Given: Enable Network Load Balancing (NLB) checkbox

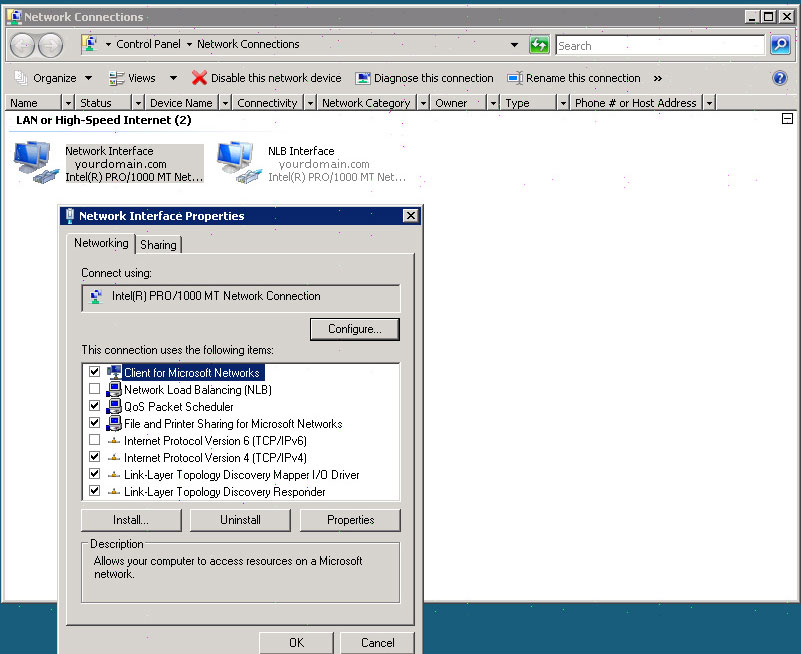Looking at the screenshot, I should click(95, 389).
